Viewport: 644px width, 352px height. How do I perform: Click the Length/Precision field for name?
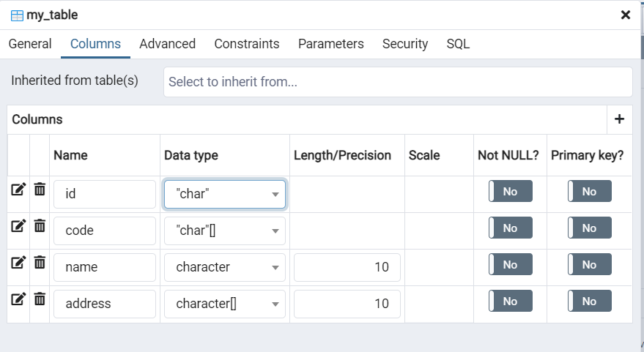[347, 268]
